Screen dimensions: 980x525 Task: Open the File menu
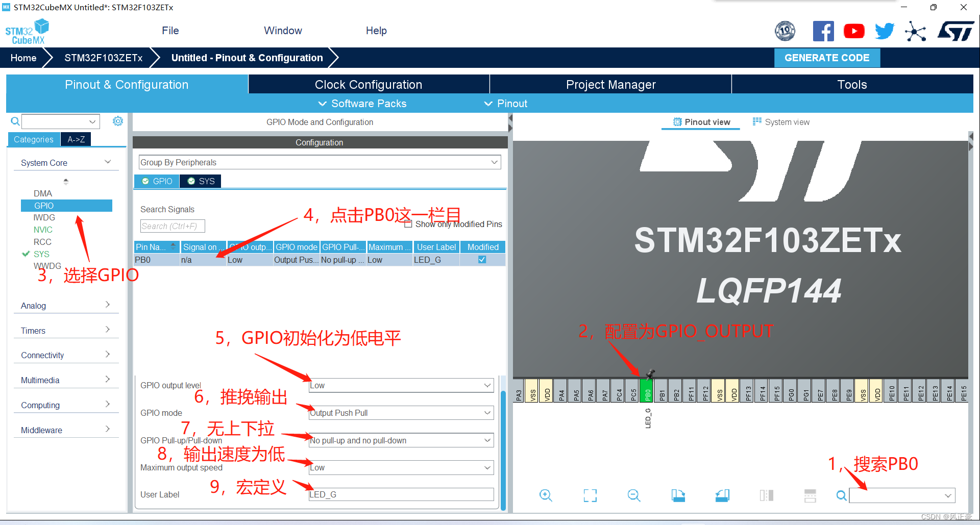pos(170,31)
